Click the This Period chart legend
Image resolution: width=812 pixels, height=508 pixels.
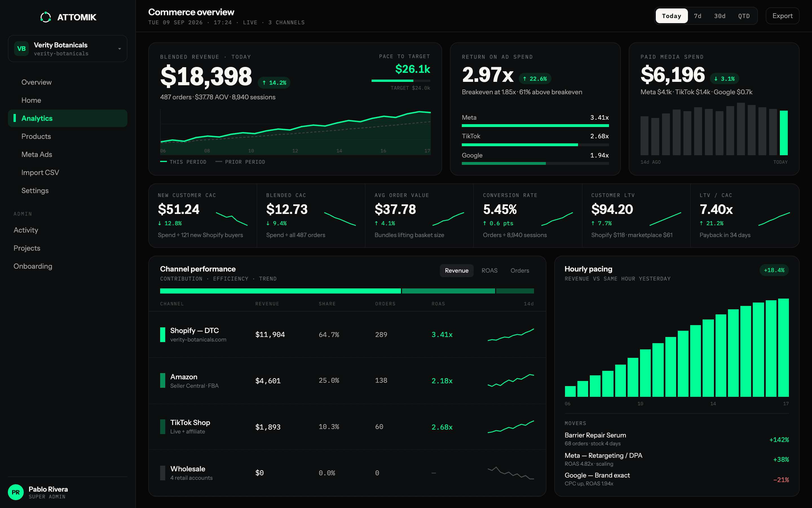(x=183, y=162)
